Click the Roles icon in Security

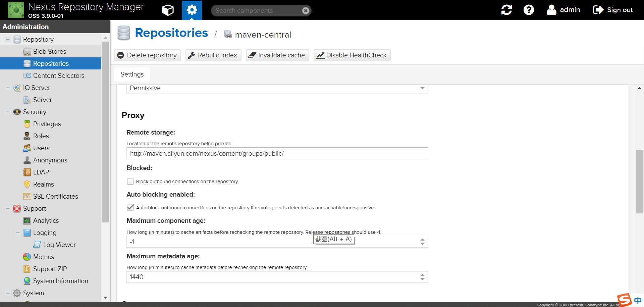pyautogui.click(x=27, y=136)
